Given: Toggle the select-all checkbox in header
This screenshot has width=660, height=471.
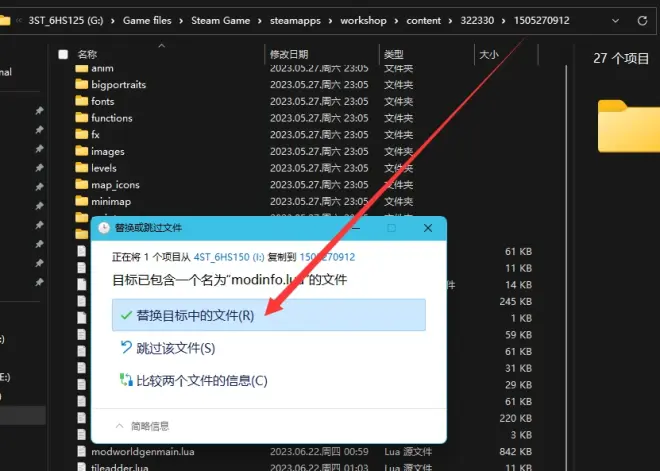Looking at the screenshot, I should tap(64, 54).
